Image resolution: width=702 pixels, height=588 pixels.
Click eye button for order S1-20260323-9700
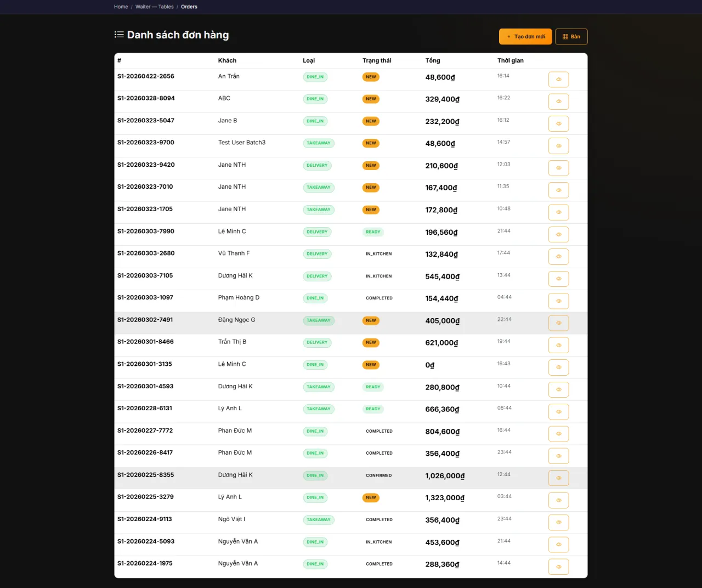[x=558, y=146]
